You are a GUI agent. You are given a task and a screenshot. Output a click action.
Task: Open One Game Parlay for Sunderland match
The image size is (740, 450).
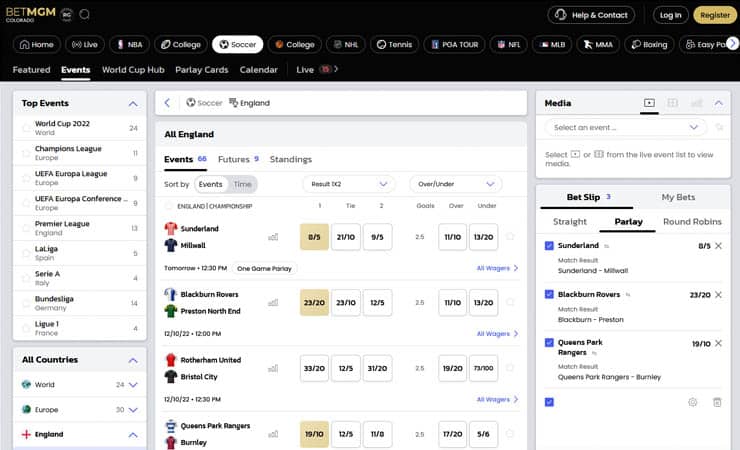[x=264, y=268]
